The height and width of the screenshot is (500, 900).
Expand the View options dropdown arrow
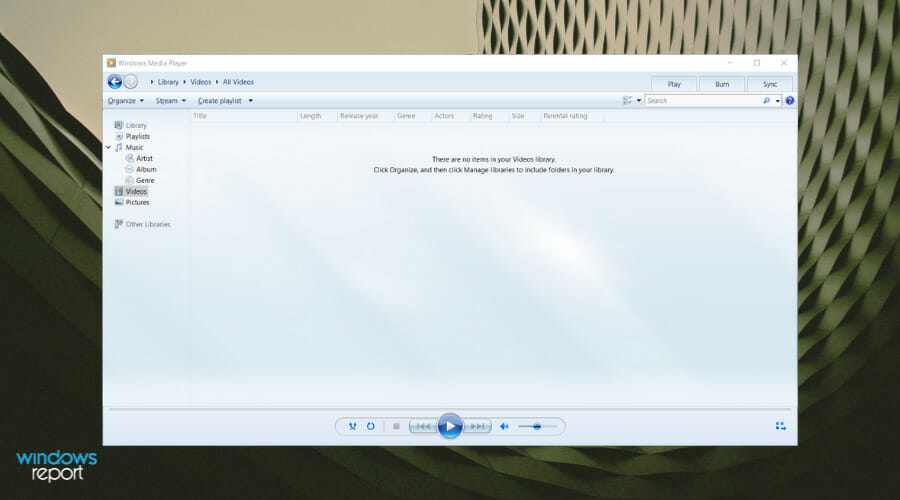pyautogui.click(x=639, y=101)
